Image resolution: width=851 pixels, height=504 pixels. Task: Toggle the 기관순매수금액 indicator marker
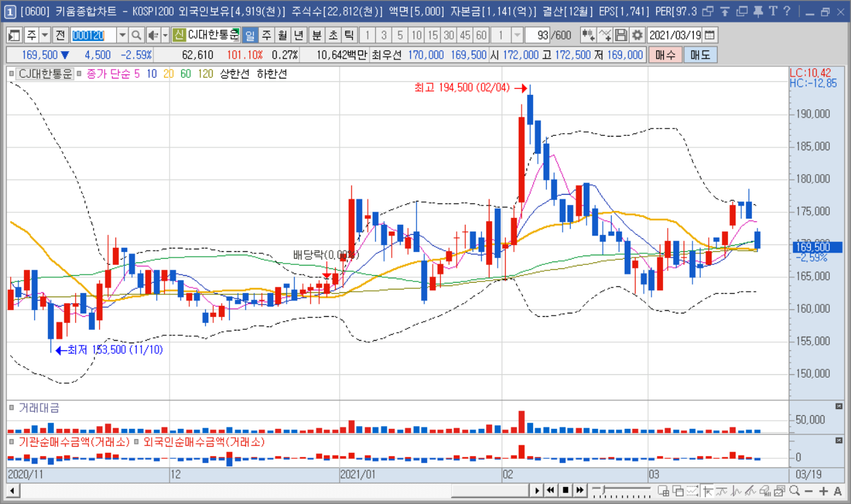(11, 441)
